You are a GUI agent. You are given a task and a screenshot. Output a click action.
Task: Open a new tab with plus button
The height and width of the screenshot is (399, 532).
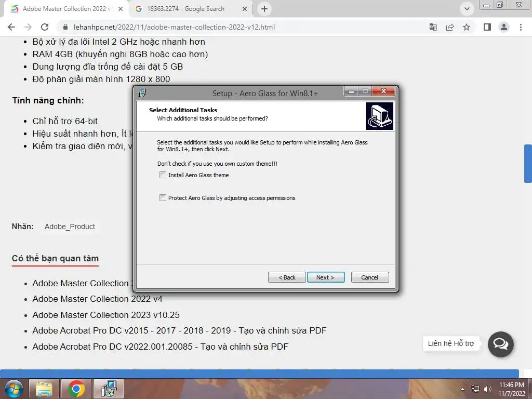point(264,9)
